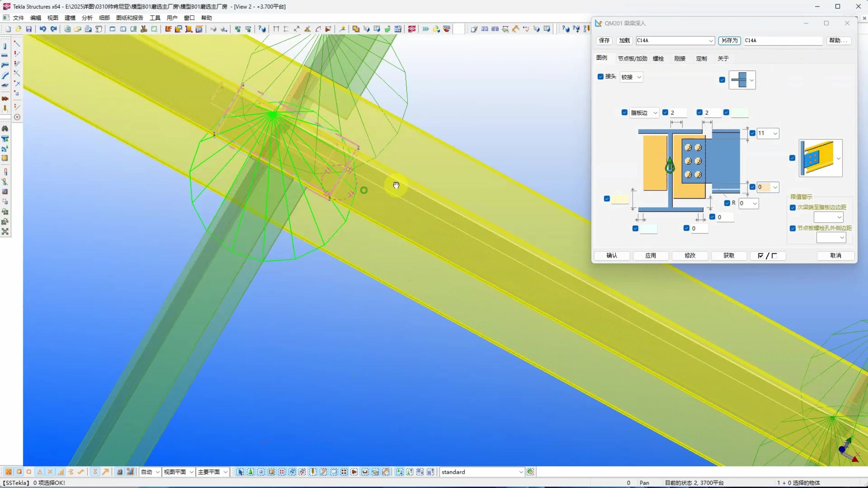This screenshot has height=488, width=868.
Task: Open new model document icon
Action: pyautogui.click(x=8, y=29)
